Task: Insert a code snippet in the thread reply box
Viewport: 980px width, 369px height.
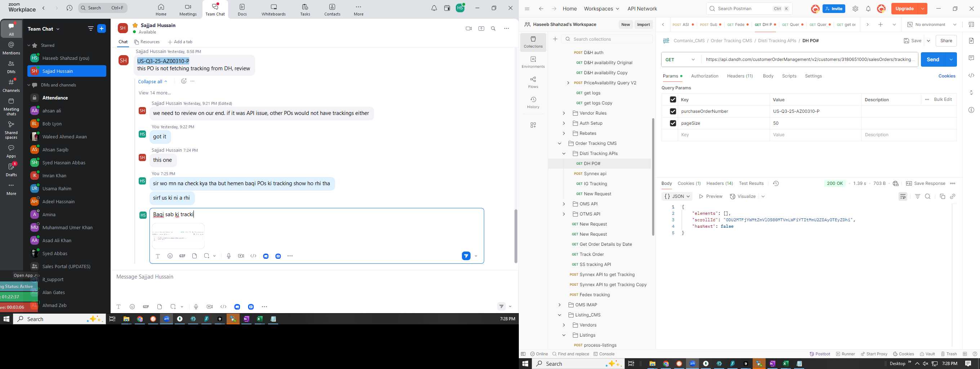Action: (253, 256)
